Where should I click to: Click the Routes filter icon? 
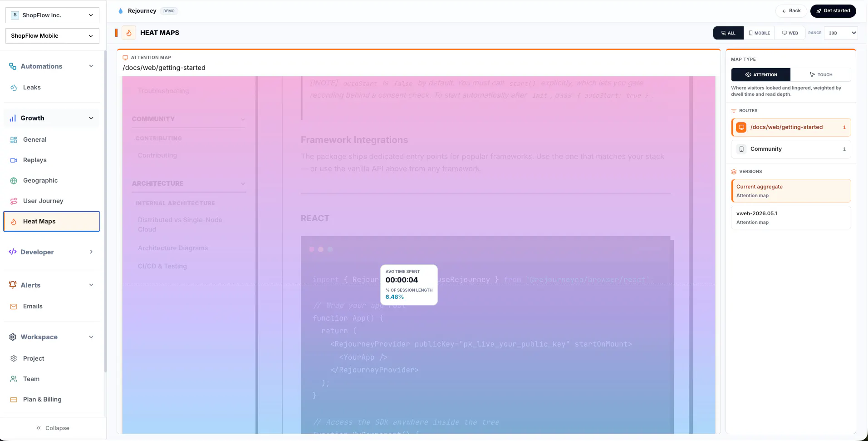(734, 111)
